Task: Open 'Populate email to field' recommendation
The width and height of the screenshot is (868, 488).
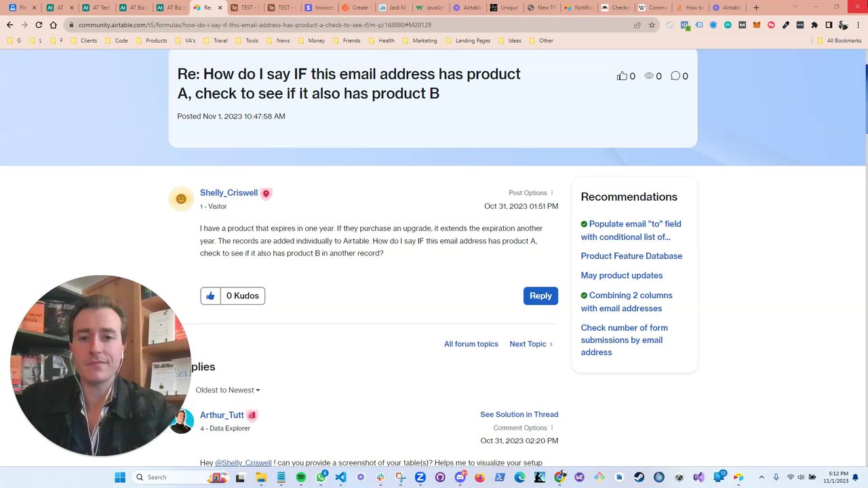Action: click(631, 230)
